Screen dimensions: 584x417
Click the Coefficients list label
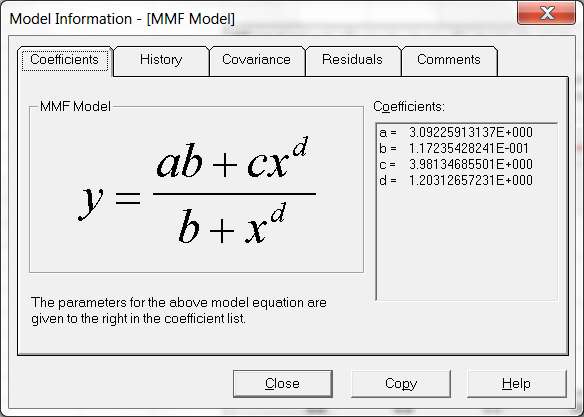coord(409,107)
